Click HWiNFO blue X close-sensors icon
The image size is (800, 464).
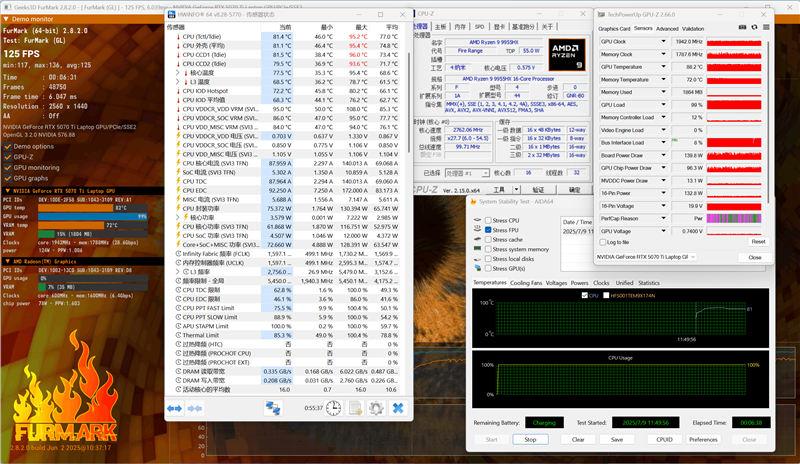398,408
